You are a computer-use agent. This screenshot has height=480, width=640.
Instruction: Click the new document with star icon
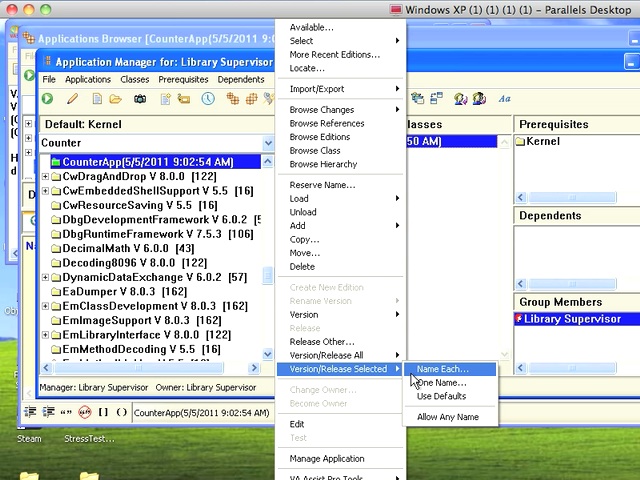coord(166,98)
